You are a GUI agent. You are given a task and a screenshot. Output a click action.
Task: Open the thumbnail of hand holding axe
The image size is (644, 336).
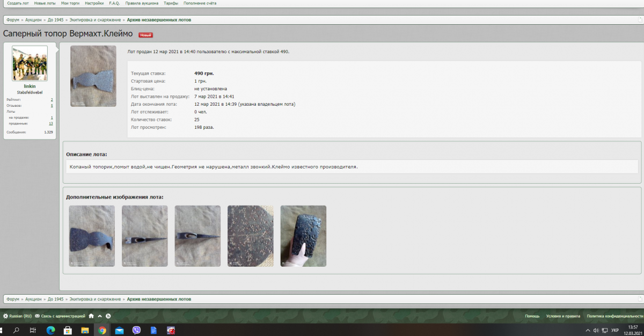coord(303,236)
